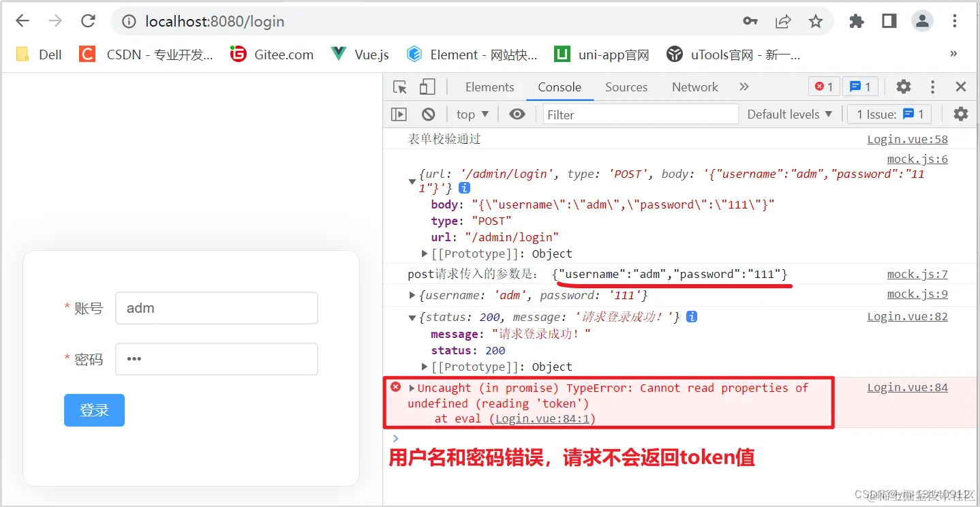Open the Default levels dropdown
This screenshot has width=980, height=507.
[x=789, y=114]
